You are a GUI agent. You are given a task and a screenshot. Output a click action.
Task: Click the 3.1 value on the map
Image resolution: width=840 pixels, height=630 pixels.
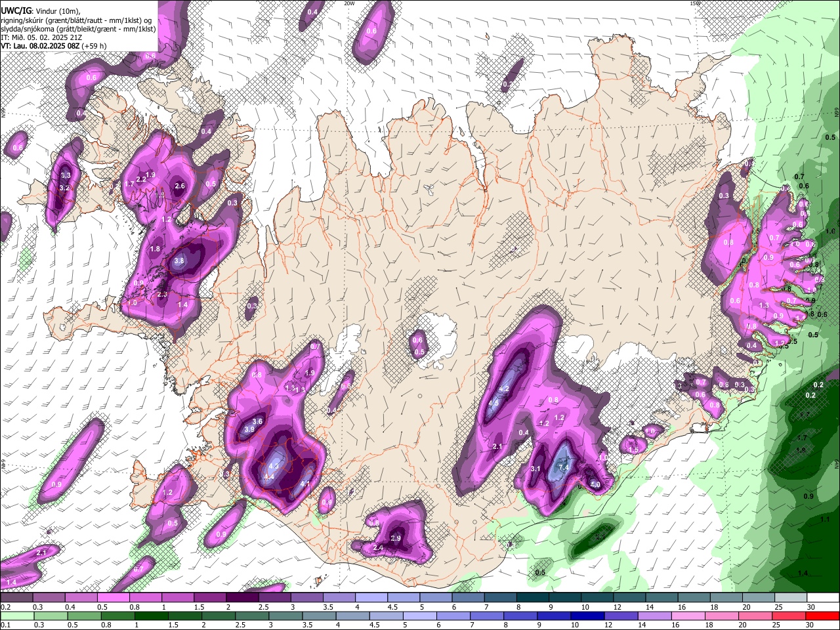pos(535,469)
